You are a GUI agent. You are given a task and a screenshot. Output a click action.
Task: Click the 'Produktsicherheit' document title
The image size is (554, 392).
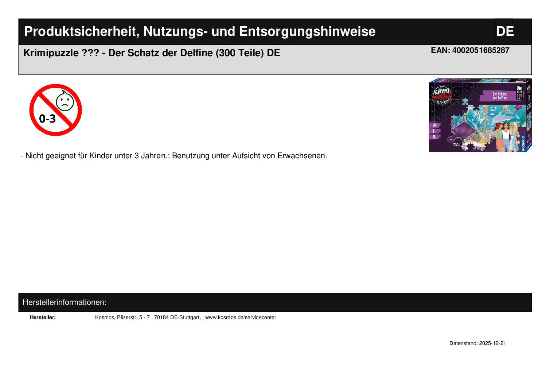click(x=200, y=31)
